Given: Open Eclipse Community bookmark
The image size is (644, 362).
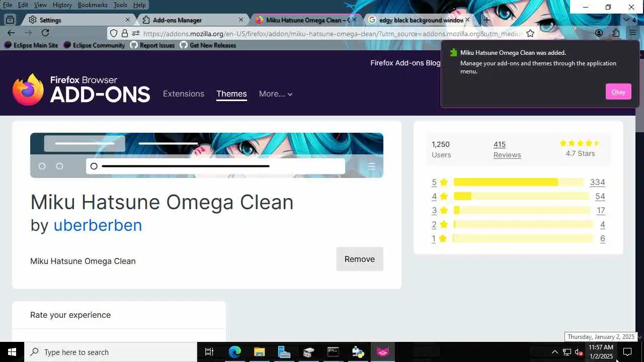Looking at the screenshot, I should 94,45.
